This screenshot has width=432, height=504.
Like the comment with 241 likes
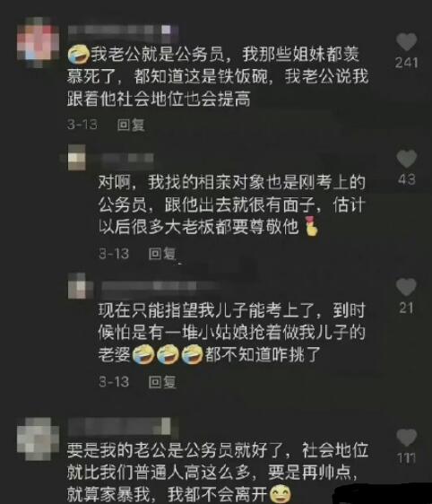coord(406,41)
